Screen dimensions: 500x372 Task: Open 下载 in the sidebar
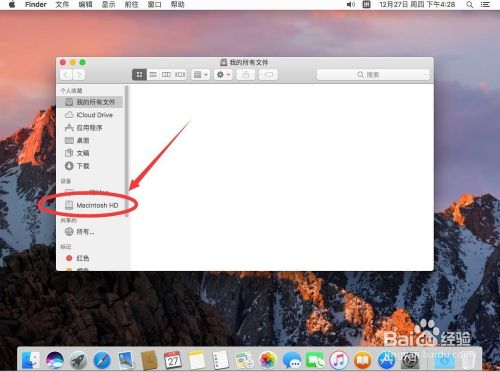click(x=90, y=166)
